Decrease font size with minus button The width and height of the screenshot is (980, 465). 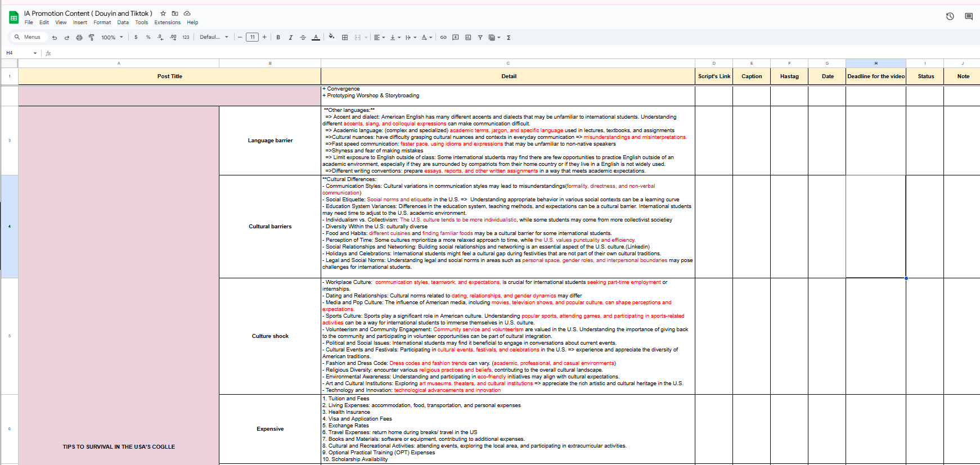click(x=240, y=37)
